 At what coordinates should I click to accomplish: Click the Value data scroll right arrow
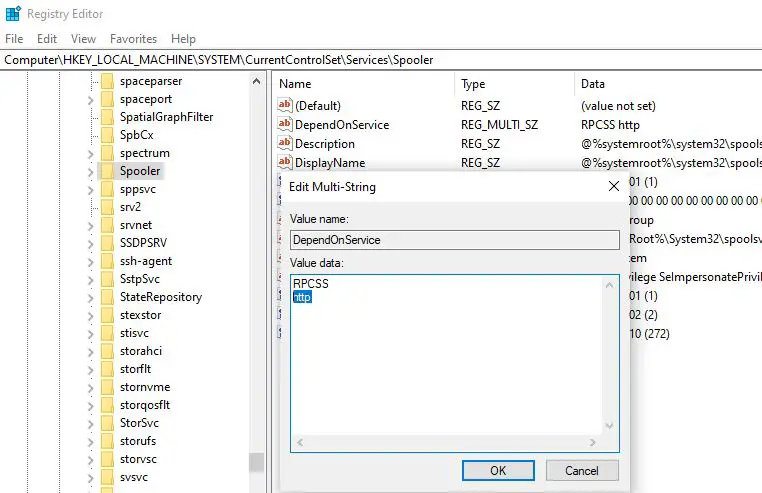tap(592, 442)
